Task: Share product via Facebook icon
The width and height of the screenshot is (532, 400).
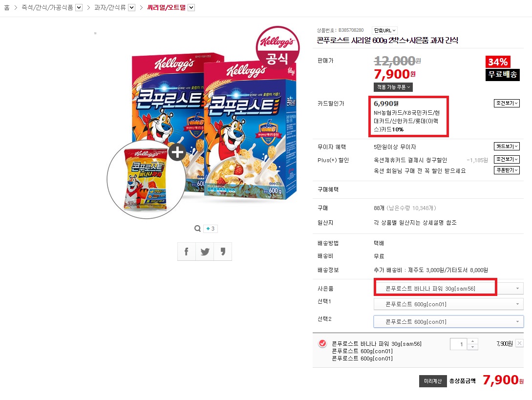Action: (186, 252)
